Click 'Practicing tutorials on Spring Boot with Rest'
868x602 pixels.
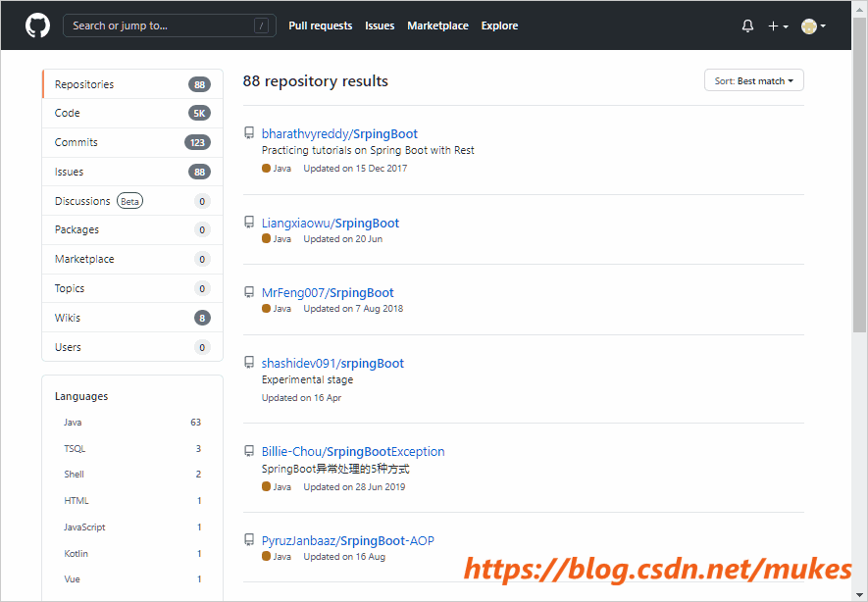coord(368,151)
